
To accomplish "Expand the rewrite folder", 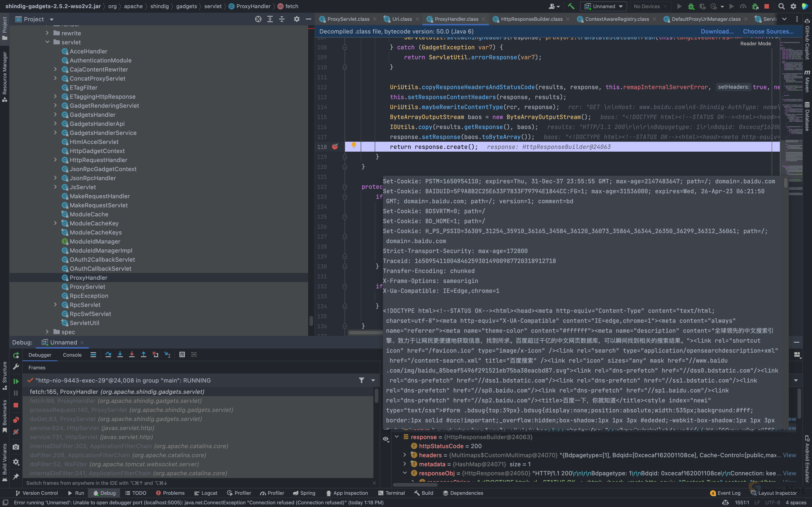I will pos(47,33).
